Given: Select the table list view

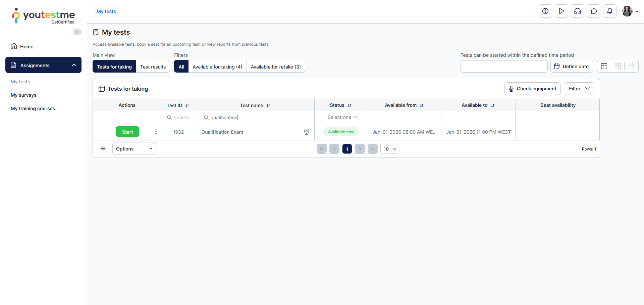Looking at the screenshot, I should click(x=604, y=66).
